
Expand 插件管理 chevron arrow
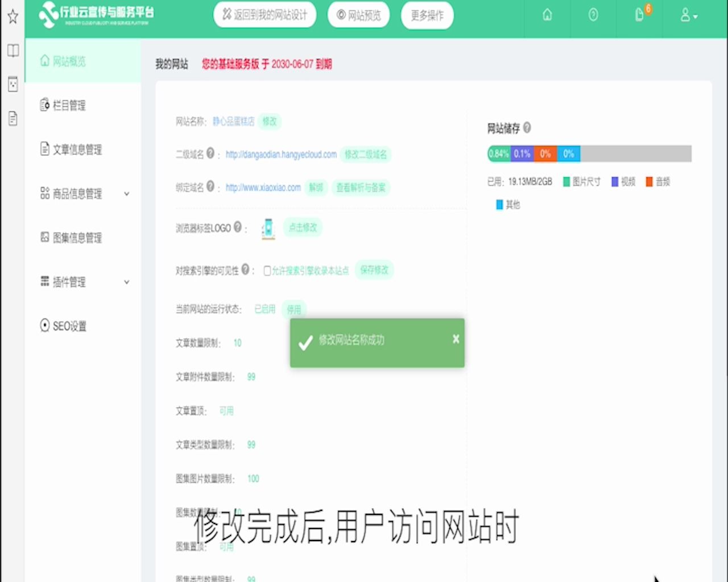tap(127, 282)
